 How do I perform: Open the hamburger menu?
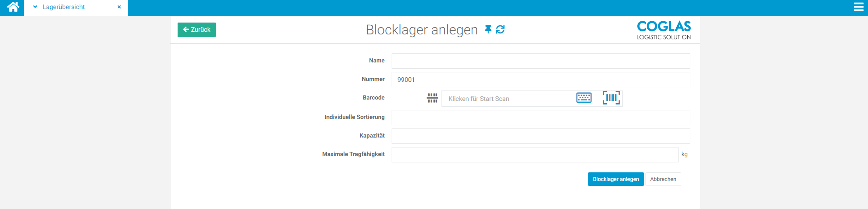[x=858, y=7]
